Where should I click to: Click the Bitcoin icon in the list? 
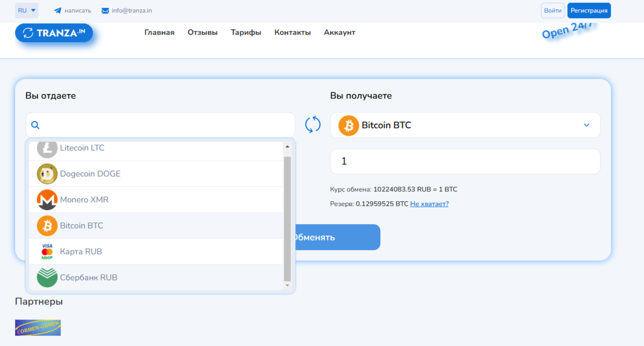click(x=47, y=226)
